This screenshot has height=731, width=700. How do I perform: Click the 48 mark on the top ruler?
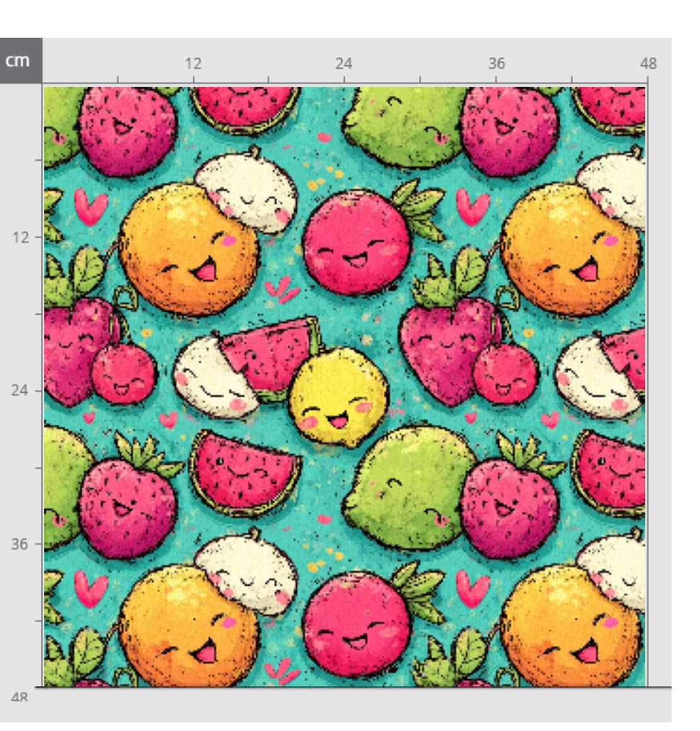pos(648,64)
